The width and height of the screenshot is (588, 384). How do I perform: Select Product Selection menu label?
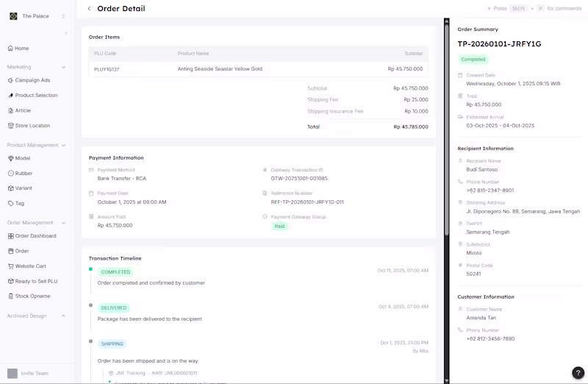tap(36, 96)
